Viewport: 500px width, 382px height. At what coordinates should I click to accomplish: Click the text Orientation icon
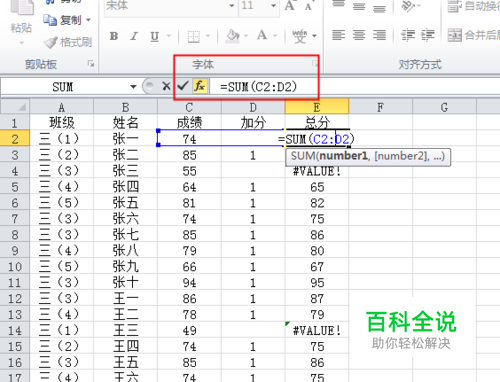pyautogui.click(x=409, y=5)
